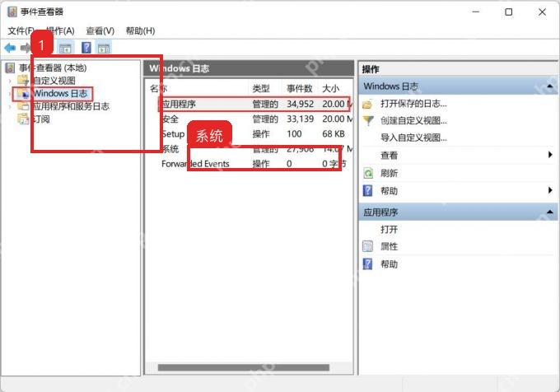The height and width of the screenshot is (392, 560).
Task: Sort by the 大小 column header
Action: [331, 88]
